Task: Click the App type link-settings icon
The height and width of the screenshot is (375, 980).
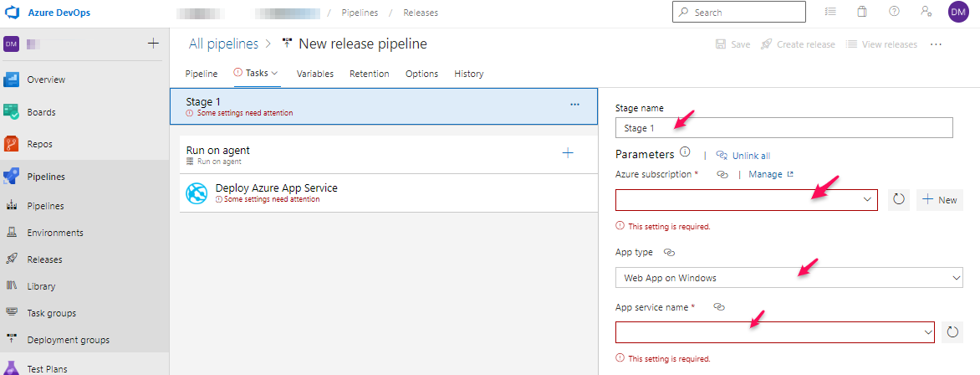Action: [670, 252]
